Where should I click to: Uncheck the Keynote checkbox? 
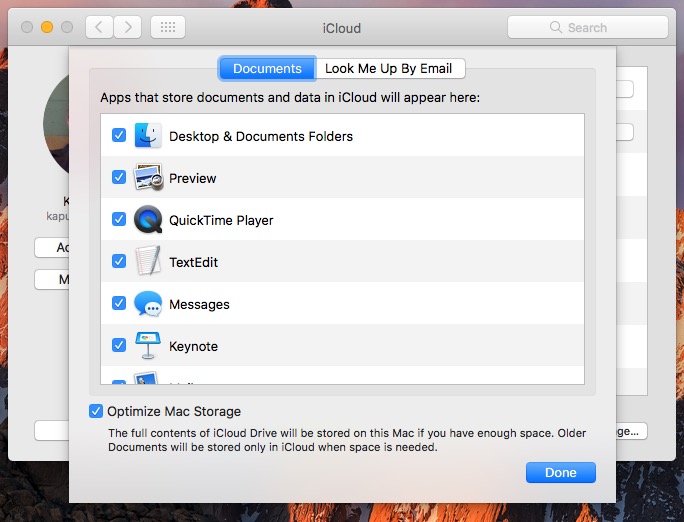(x=119, y=345)
